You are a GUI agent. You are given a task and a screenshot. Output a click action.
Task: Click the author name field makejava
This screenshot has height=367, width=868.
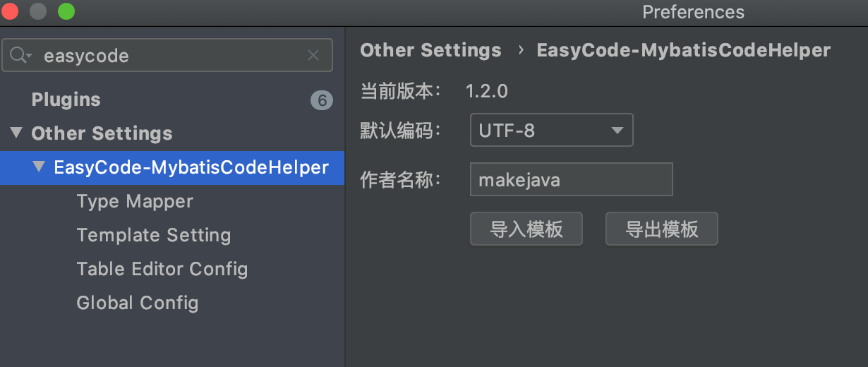tap(572, 179)
